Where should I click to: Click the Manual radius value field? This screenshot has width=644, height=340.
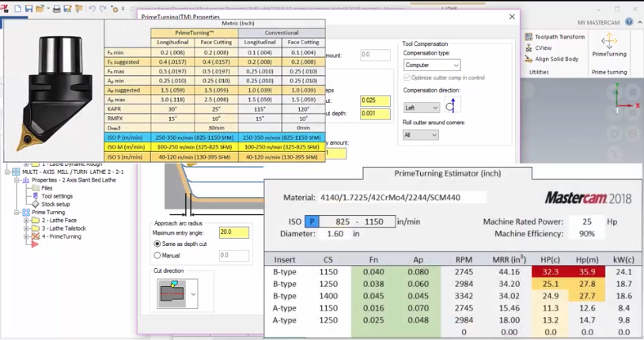[233, 255]
